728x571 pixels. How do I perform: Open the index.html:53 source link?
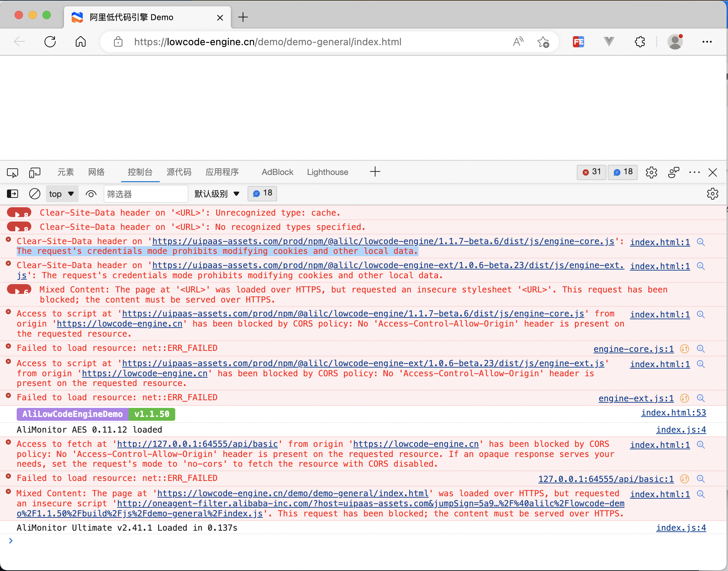673,413
